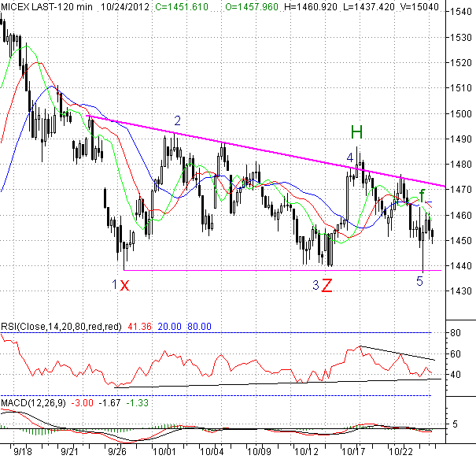
Task: Click the 1460 price axis label
Action: (x=460, y=216)
